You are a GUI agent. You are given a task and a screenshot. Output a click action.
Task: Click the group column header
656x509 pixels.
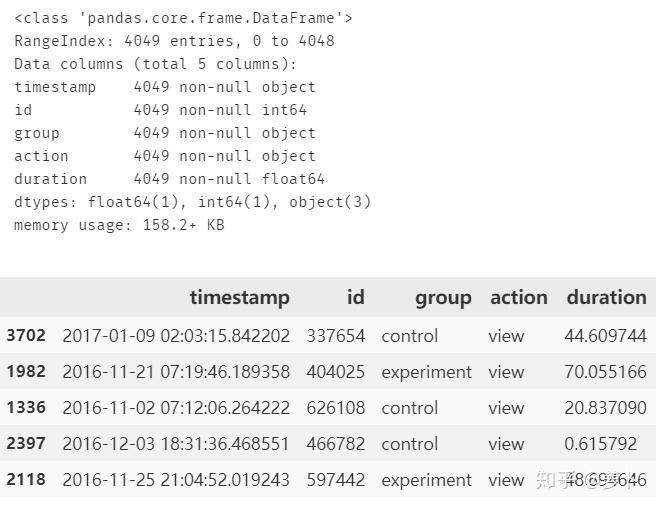pos(443,297)
